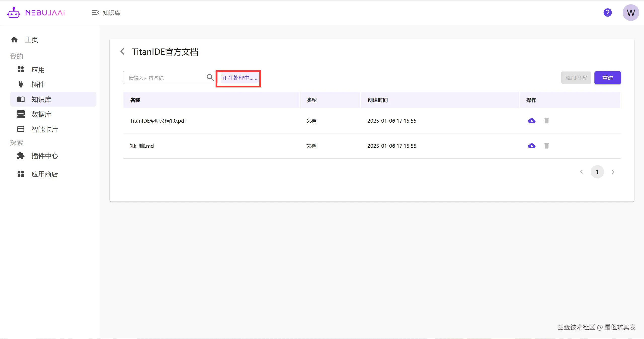Click the NebulaAI logo
The height and width of the screenshot is (339, 644).
(x=36, y=13)
